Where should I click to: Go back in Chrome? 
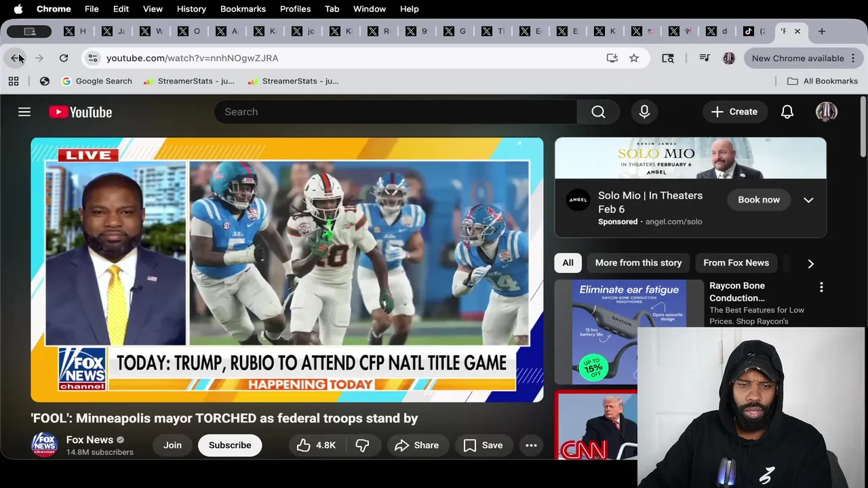click(16, 58)
